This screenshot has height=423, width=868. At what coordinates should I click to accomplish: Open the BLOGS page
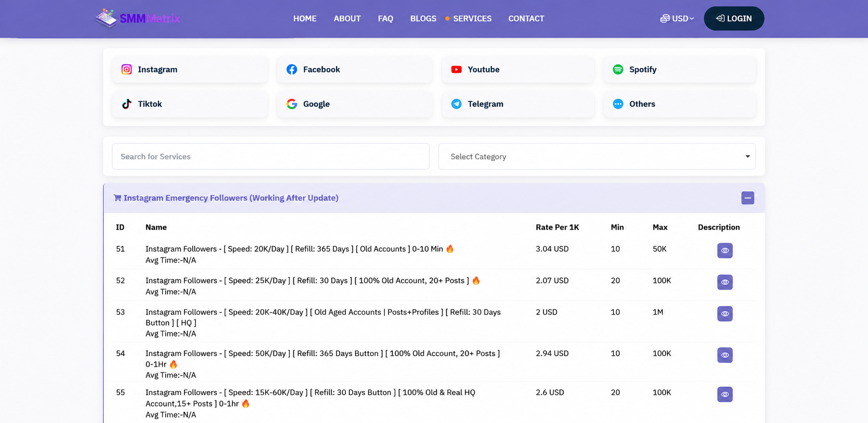click(x=423, y=18)
